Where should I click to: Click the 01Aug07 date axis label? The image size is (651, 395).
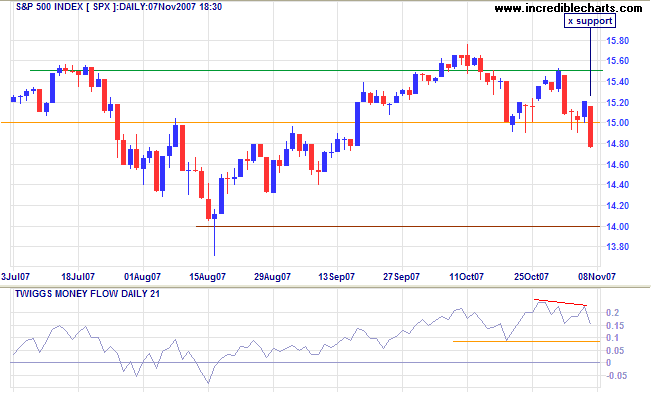tap(142, 277)
